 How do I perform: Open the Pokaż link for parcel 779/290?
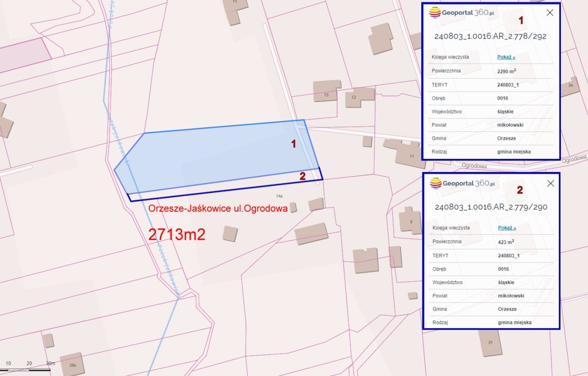(507, 228)
